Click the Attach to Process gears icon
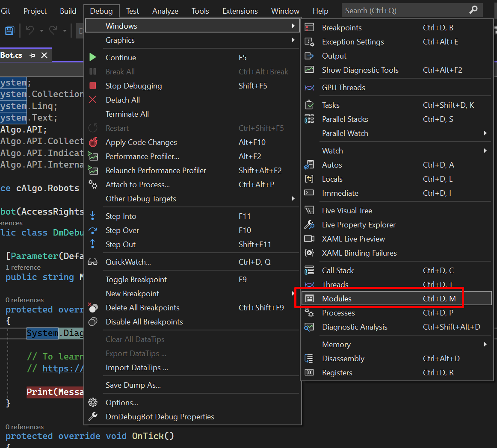The image size is (497, 448). coord(93,184)
